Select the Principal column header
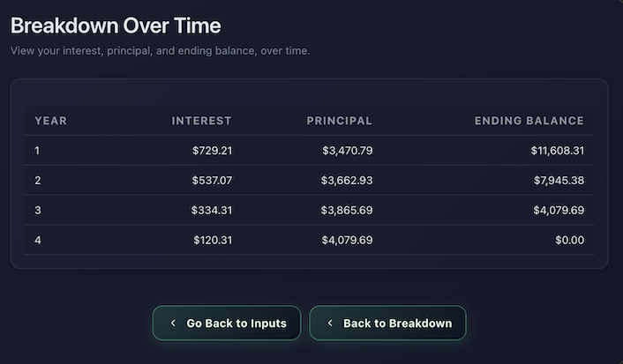 point(339,121)
